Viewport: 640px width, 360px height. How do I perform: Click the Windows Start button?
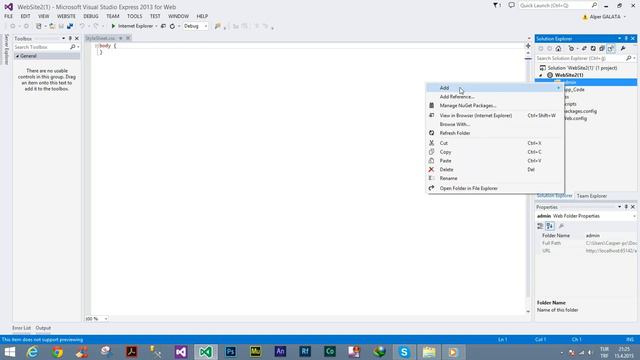coord(9,352)
